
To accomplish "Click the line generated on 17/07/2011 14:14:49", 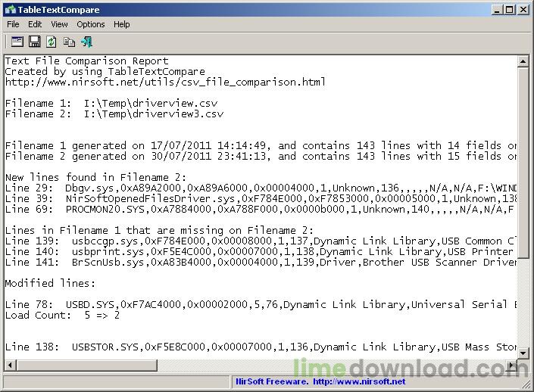I will 261,145.
